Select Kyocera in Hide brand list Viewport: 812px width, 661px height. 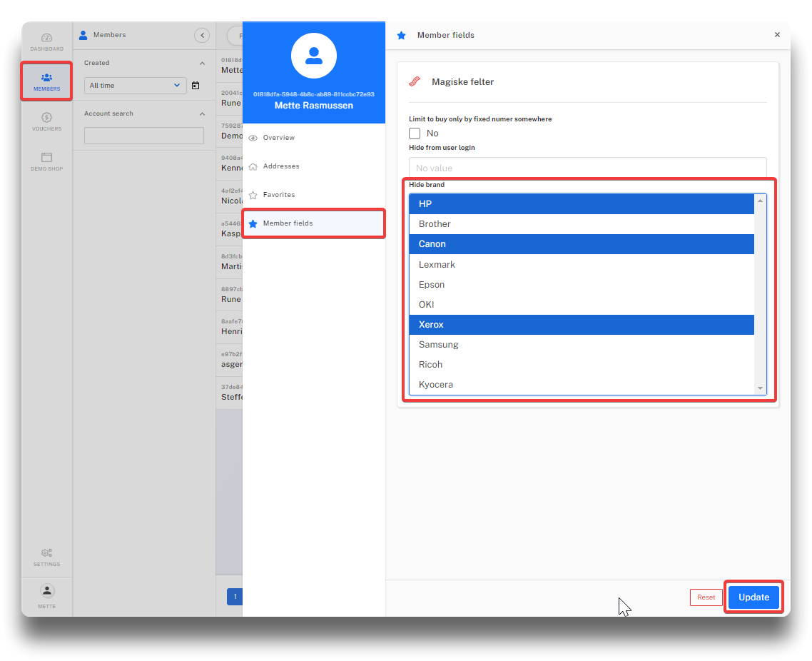(582, 385)
